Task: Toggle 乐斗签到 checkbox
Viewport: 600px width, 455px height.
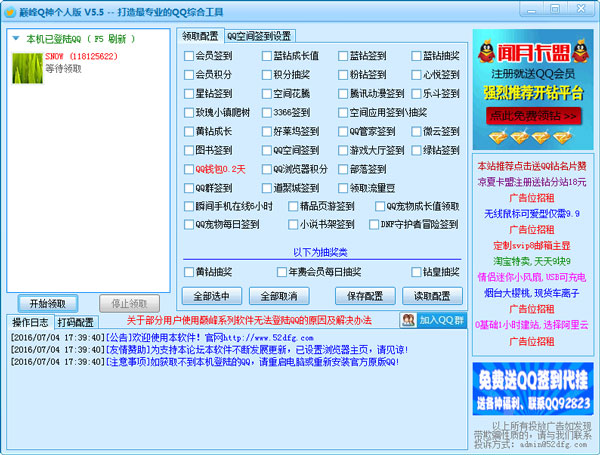Action: pos(416,93)
